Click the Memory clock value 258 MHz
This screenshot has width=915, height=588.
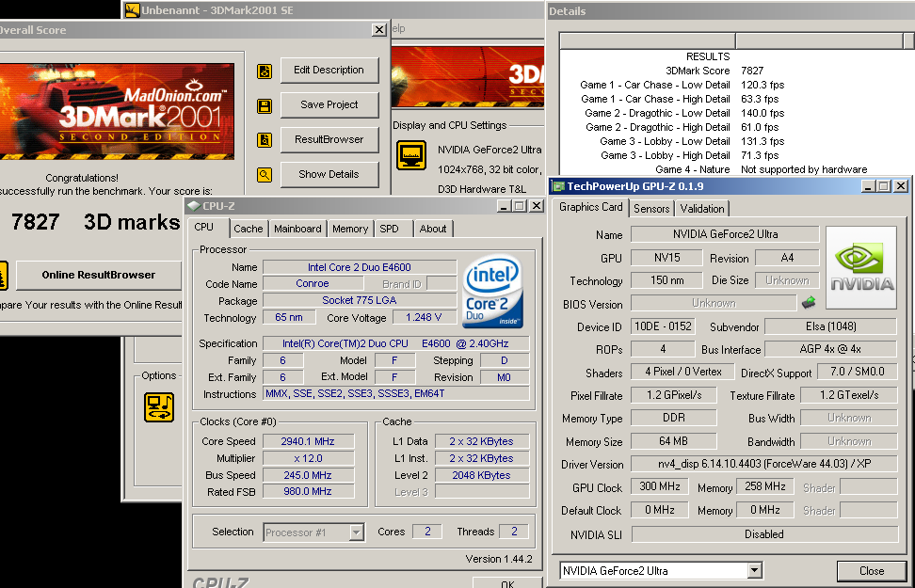pyautogui.click(x=764, y=486)
